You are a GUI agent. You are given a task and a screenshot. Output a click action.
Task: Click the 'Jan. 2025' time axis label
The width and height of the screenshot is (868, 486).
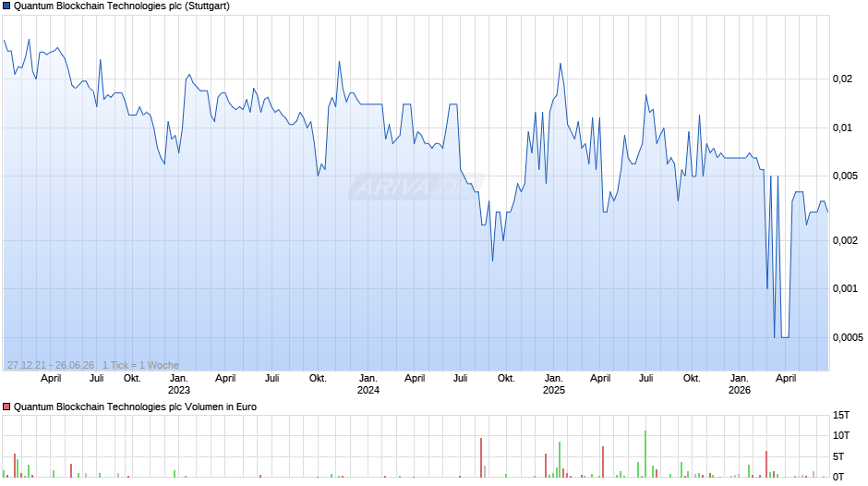(553, 384)
